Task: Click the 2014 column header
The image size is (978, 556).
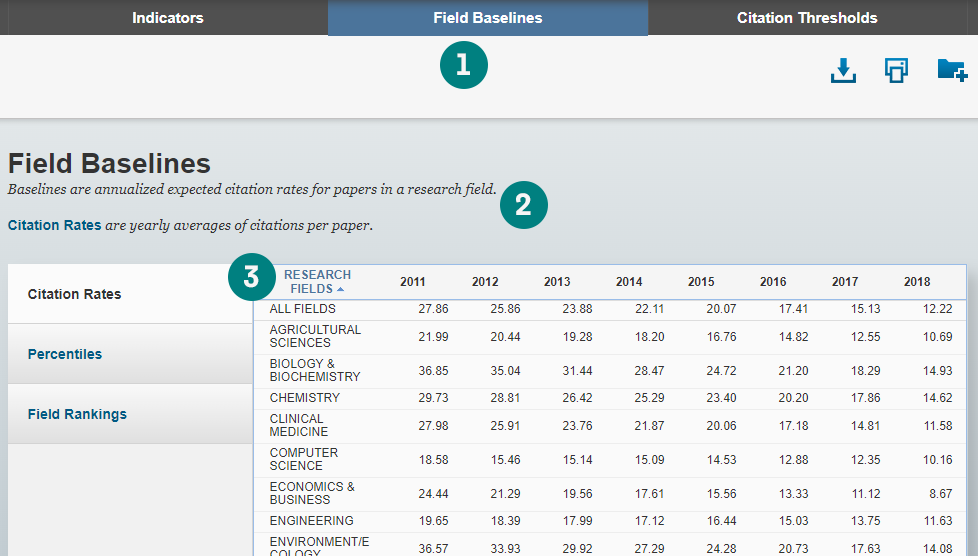Action: coord(629,281)
